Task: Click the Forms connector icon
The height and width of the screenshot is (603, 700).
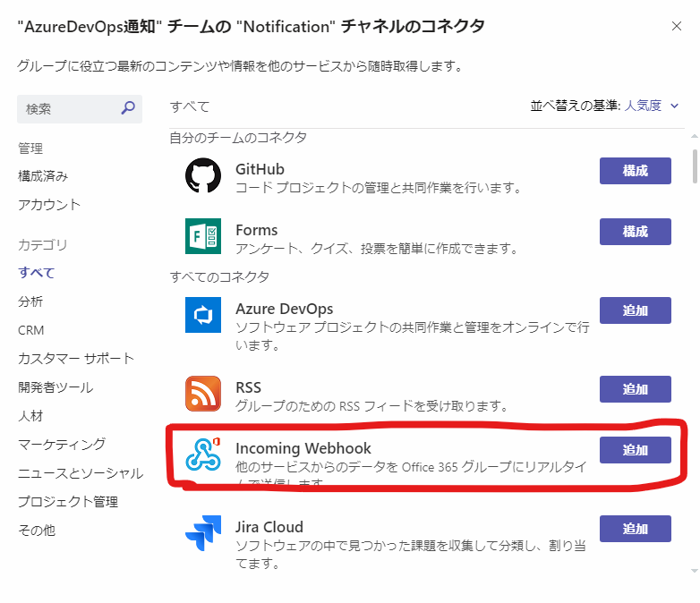Action: [x=203, y=236]
